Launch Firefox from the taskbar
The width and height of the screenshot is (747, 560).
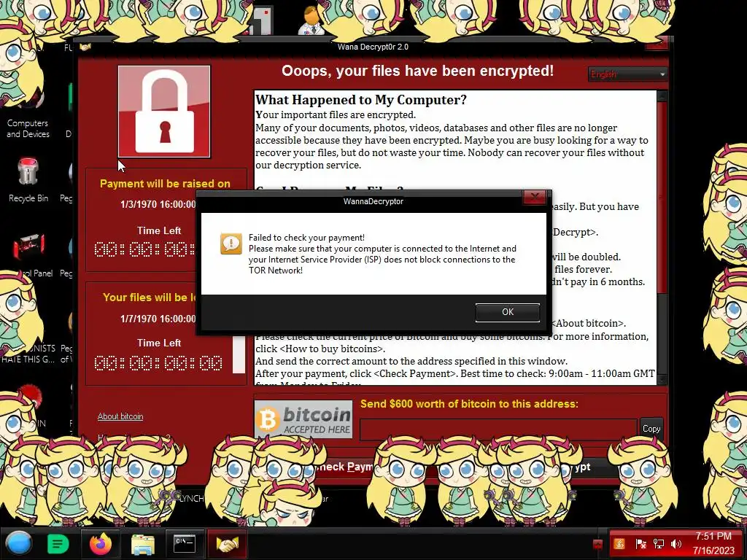(x=101, y=543)
